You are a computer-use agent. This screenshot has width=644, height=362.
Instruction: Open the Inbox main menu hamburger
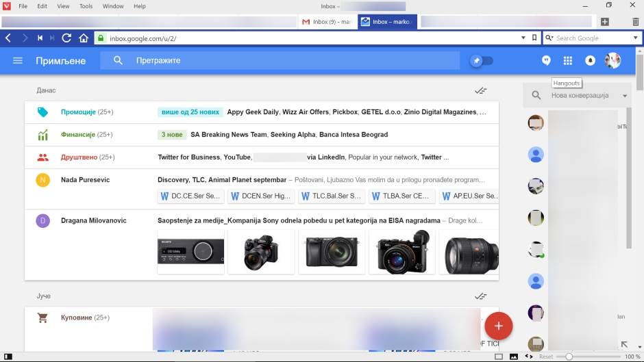click(x=18, y=61)
